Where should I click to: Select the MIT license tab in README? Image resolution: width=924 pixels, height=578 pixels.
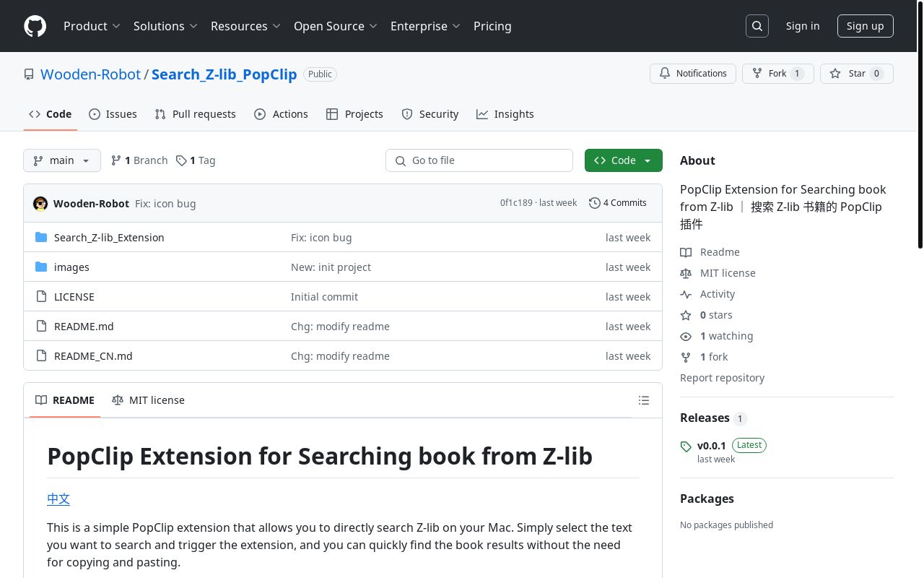(148, 400)
